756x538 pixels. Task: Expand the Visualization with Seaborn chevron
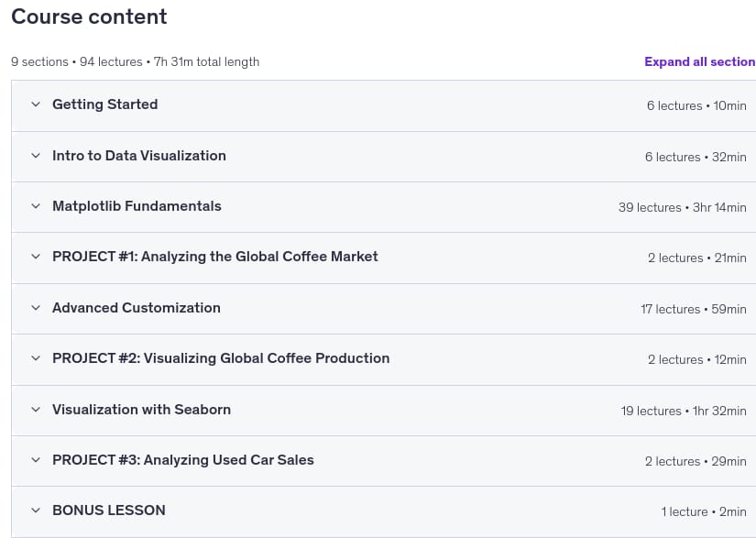point(36,410)
